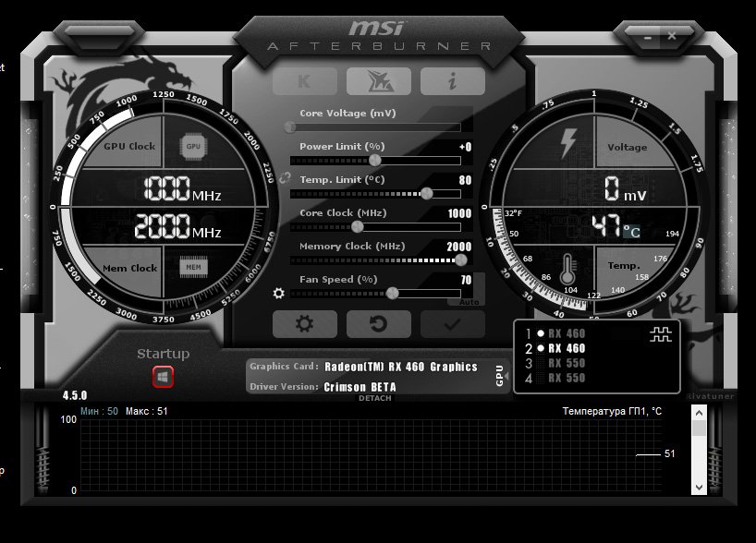
Task: Click the Voltage label in right gauge
Action: pyautogui.click(x=628, y=148)
